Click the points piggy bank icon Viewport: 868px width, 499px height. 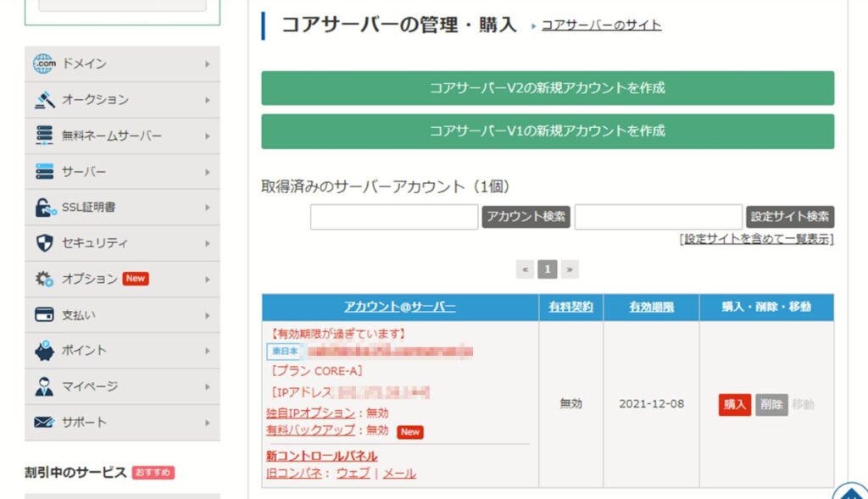click(44, 351)
